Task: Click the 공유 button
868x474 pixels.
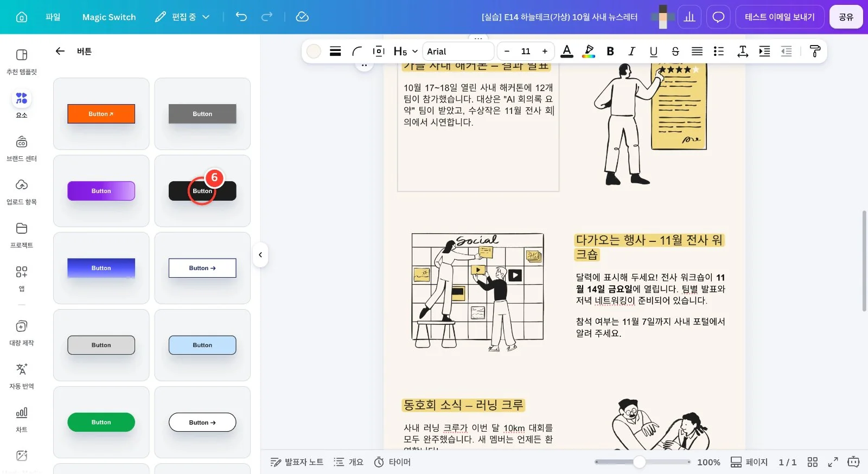Action: [x=846, y=17]
